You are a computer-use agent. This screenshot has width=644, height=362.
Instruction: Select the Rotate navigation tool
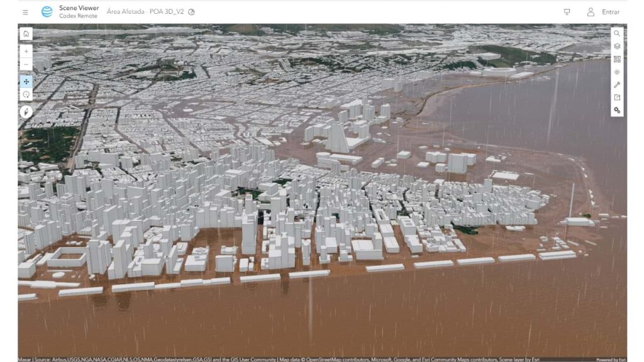tap(26, 94)
